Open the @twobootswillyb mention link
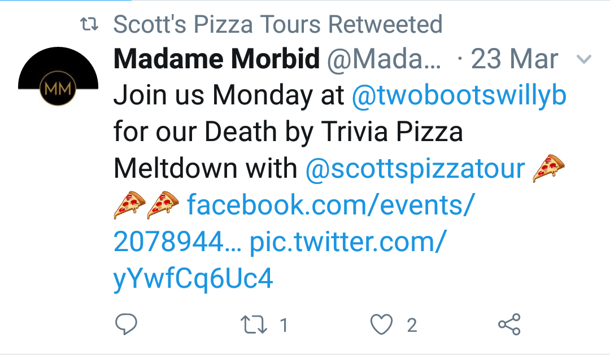Screen dimensions: 610x364 (x=459, y=95)
